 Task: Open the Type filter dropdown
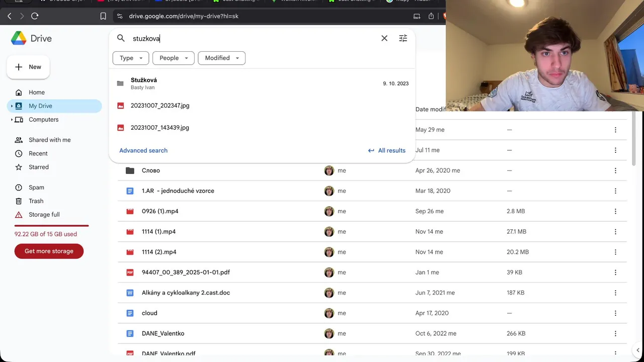pos(131,58)
